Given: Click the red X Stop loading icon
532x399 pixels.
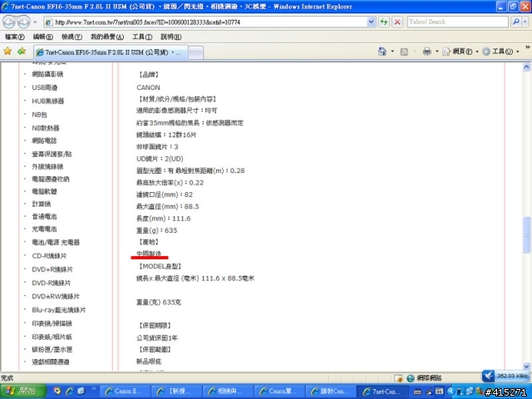Looking at the screenshot, I should (397, 22).
